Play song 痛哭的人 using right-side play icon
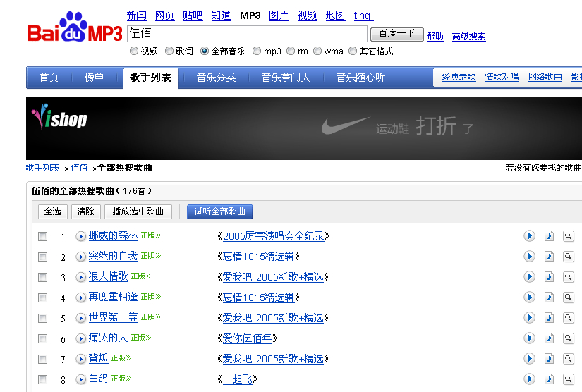 tap(529, 338)
